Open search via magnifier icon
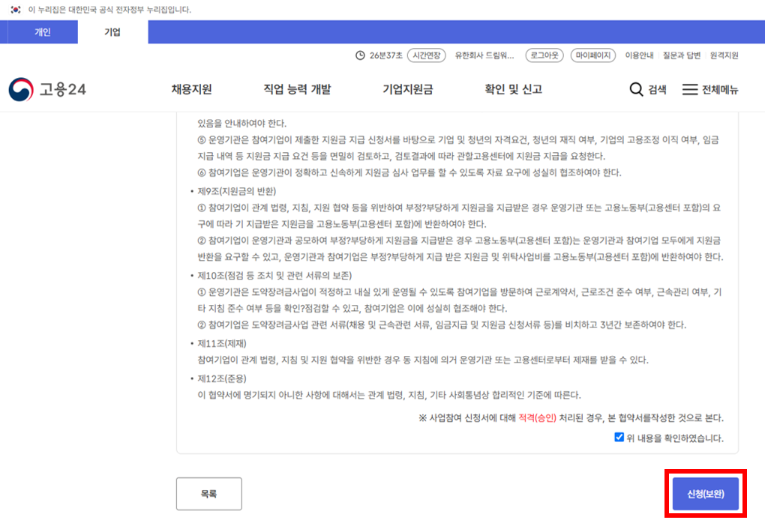This screenshot has width=765, height=532. [x=636, y=89]
